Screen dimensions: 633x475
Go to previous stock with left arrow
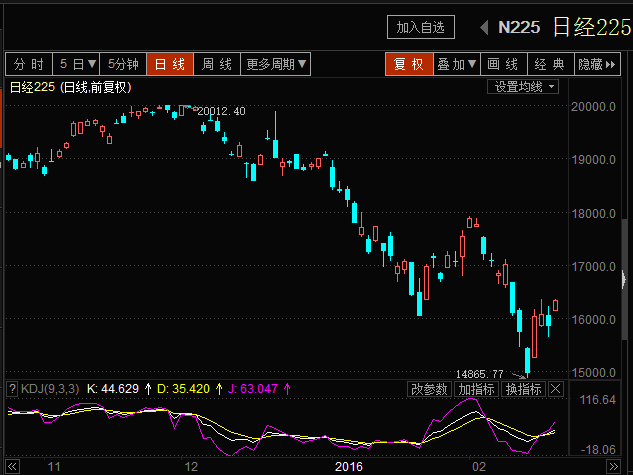[484, 27]
